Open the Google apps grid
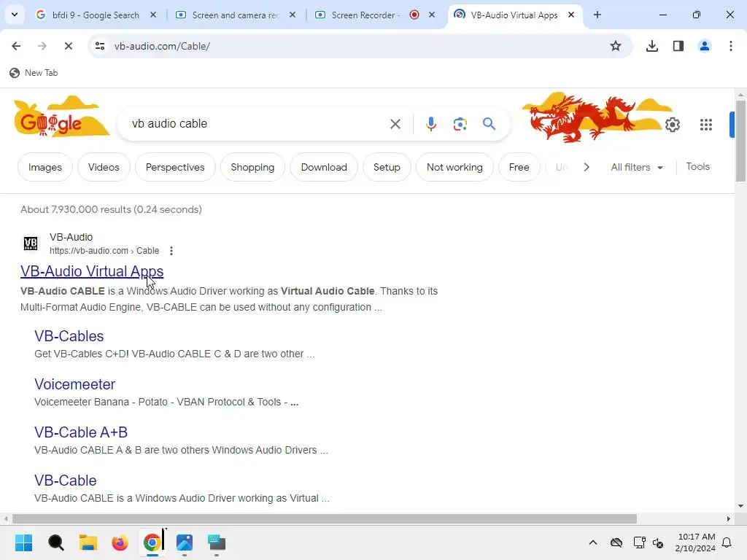Screen dimensions: 747x560 (x=706, y=125)
